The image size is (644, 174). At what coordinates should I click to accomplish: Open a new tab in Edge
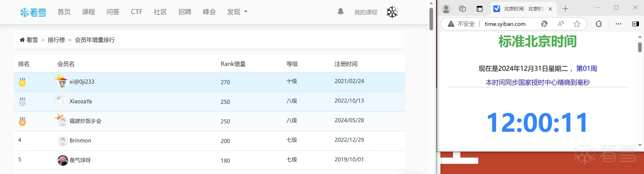pos(565,9)
